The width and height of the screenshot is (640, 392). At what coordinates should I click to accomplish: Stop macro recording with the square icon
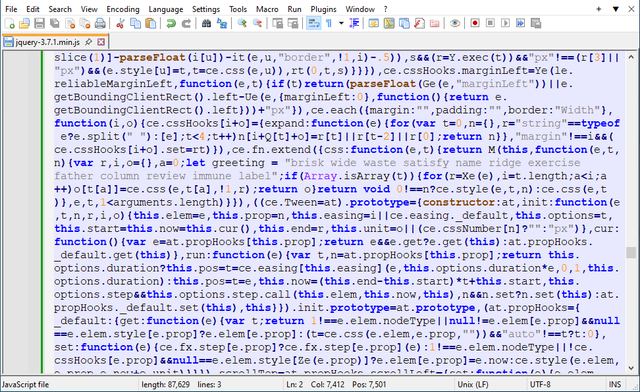point(490,23)
